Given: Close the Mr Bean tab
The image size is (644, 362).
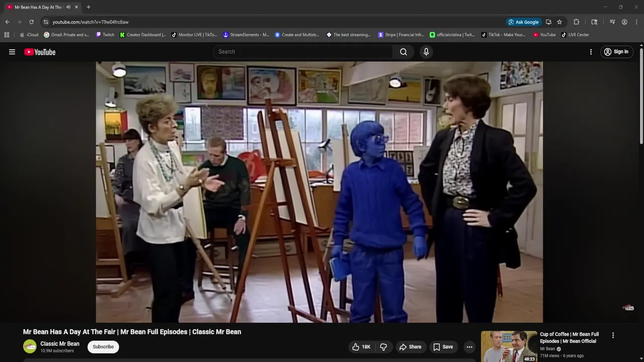Looking at the screenshot, I should (76, 7).
